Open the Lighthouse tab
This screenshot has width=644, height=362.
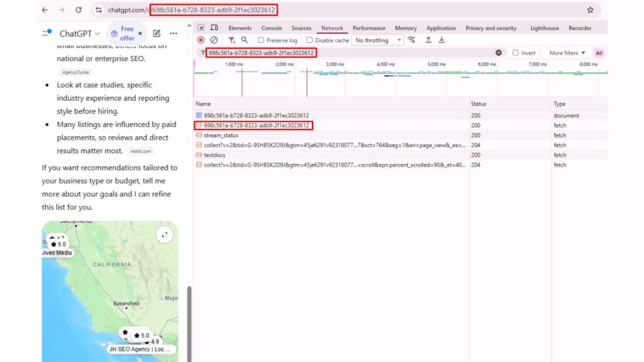click(x=545, y=28)
